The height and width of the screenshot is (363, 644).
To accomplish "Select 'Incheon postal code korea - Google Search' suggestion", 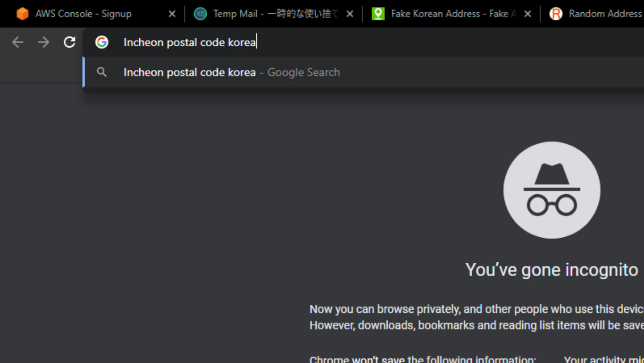I will coord(231,72).
